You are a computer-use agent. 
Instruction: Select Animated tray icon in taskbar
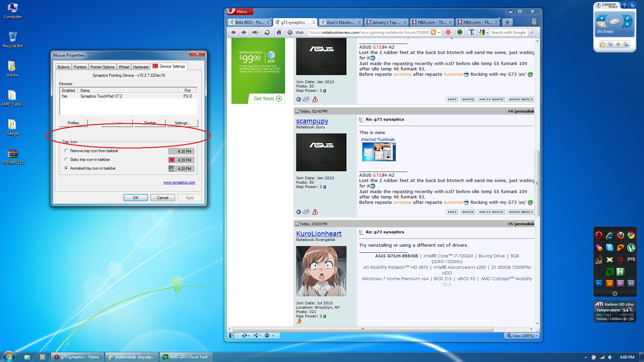pos(66,168)
